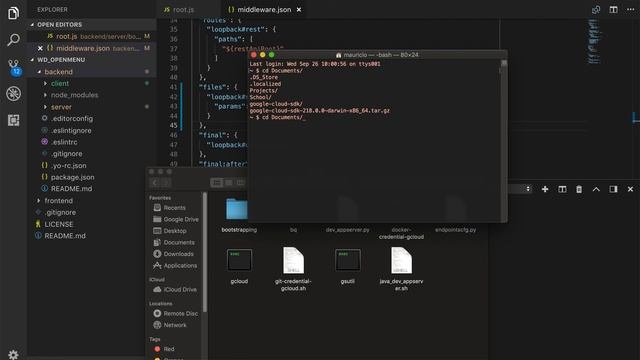Open the .eslintrc file
Viewport: 640px width, 360px height.
64,142
